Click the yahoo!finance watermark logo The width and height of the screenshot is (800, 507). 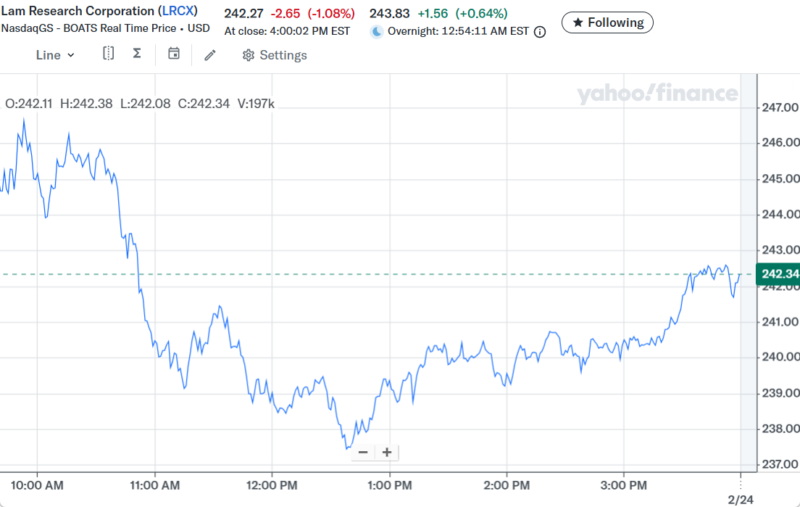coord(657,94)
